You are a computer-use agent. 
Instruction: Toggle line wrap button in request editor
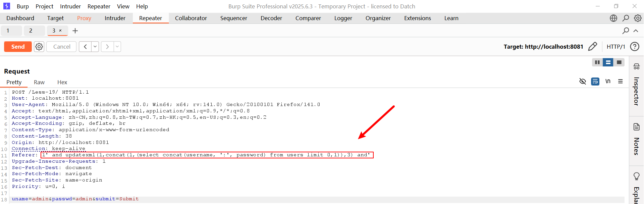pyautogui.click(x=595, y=81)
